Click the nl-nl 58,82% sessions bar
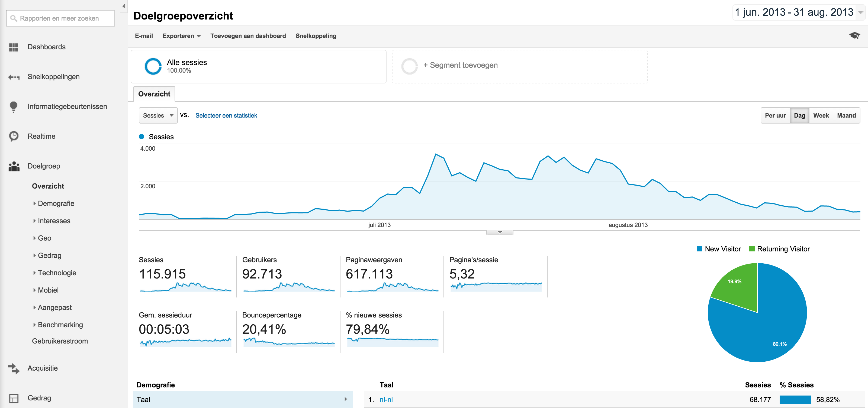The width and height of the screenshot is (868, 408). [795, 400]
